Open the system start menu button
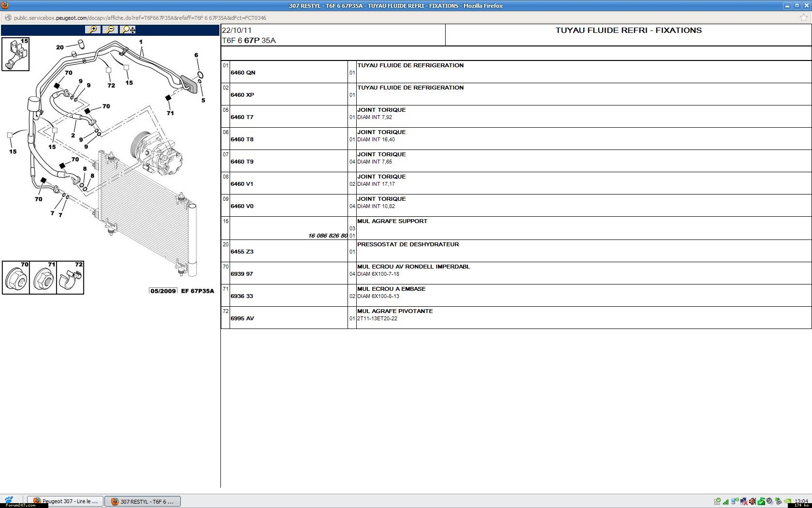812x508 pixels. pos(9,500)
